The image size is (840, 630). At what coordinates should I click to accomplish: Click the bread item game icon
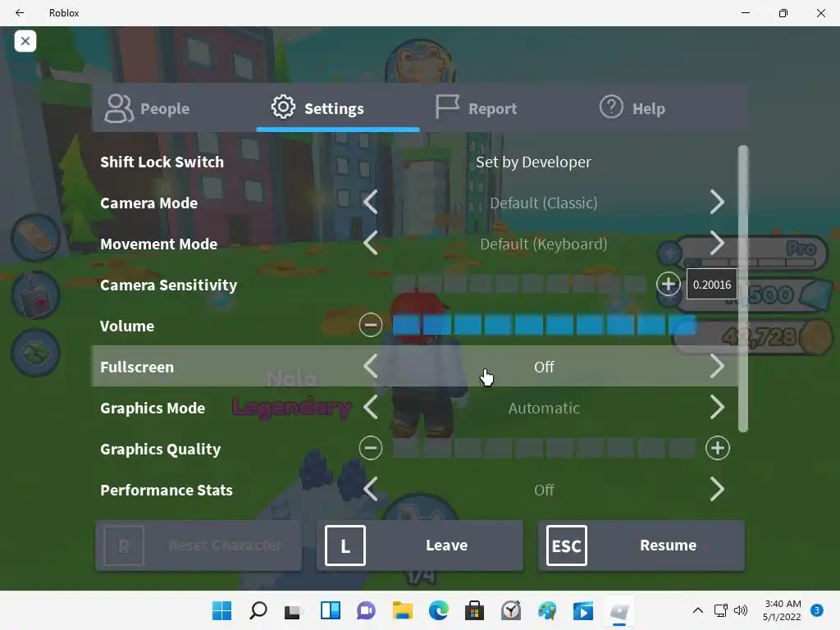(36, 238)
